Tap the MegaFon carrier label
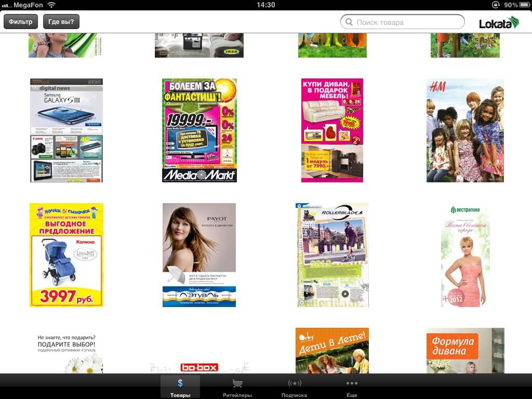This screenshot has width=532, height=399. tap(28, 5)
